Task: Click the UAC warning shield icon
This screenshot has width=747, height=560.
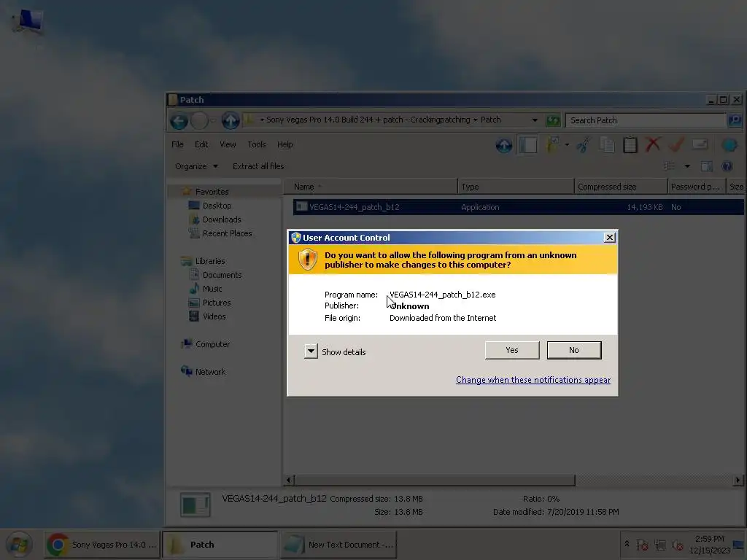Action: [307, 260]
